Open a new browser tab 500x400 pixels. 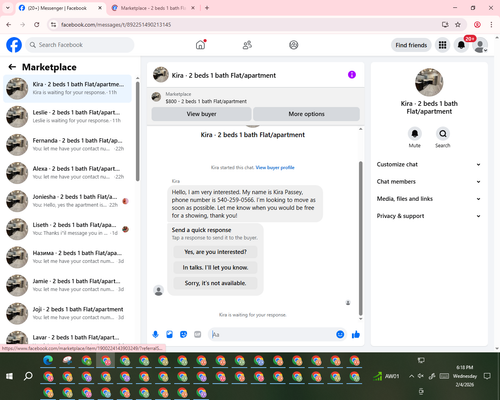tap(207, 8)
